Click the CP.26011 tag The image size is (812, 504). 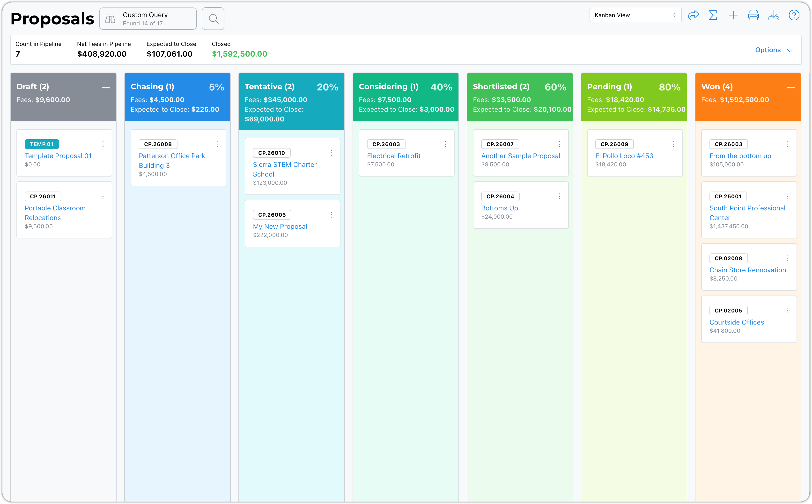click(x=43, y=196)
